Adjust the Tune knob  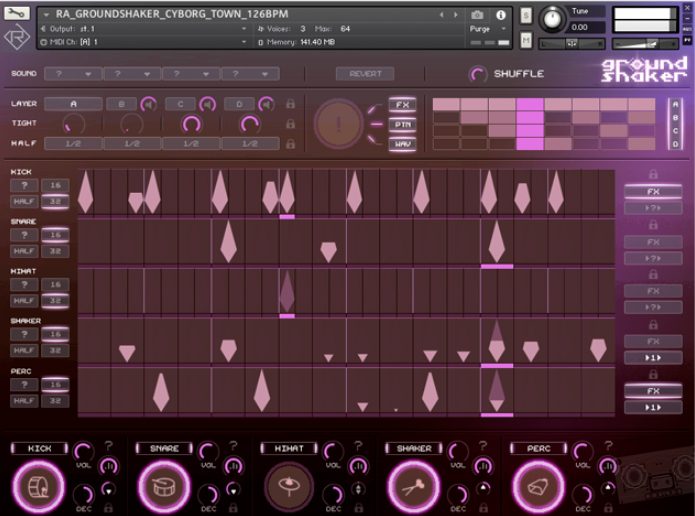(x=552, y=19)
